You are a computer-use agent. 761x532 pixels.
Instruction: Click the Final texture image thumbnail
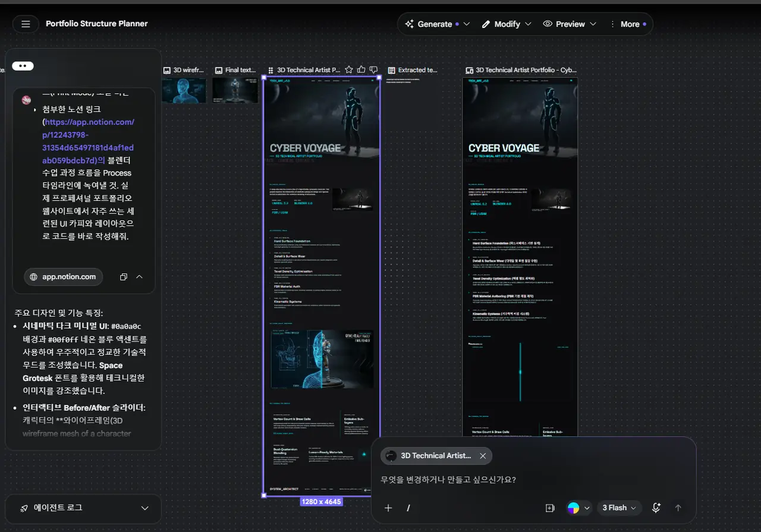click(235, 90)
